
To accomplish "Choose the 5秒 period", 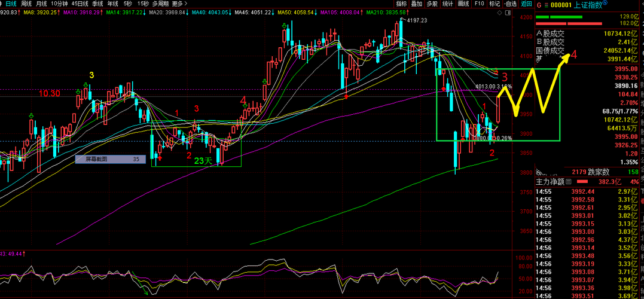I will 128,4.
